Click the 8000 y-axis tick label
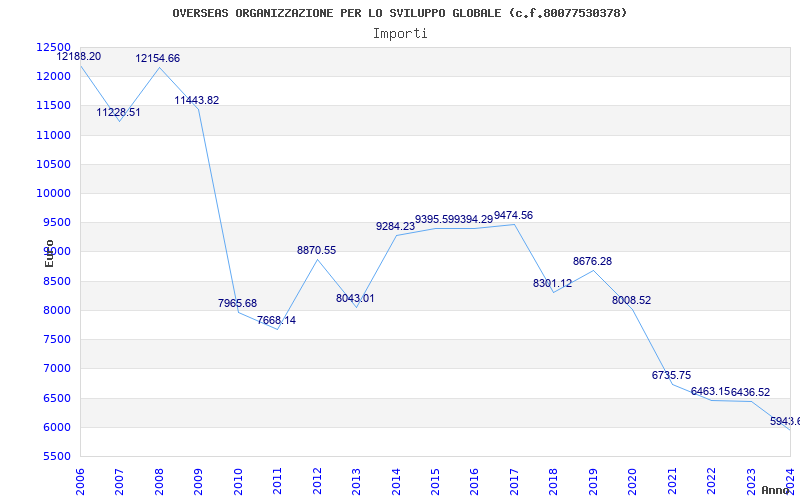Image resolution: width=800 pixels, height=500 pixels. pos(56,310)
